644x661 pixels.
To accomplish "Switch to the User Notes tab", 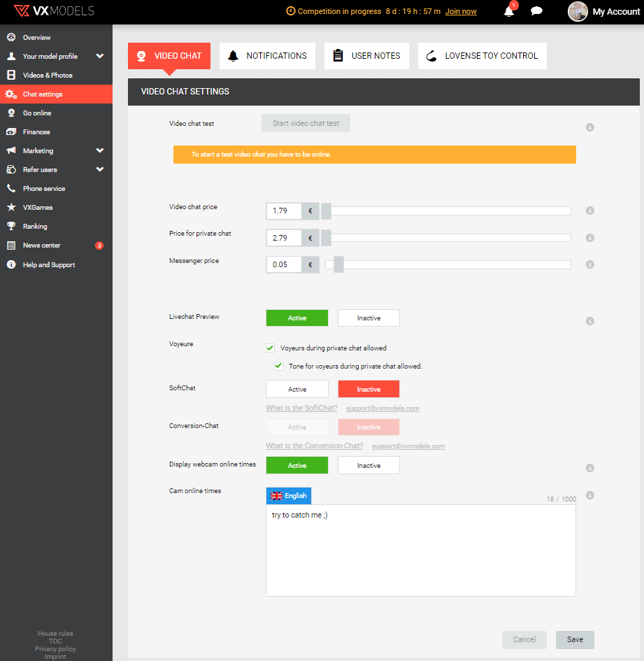I will click(x=366, y=56).
